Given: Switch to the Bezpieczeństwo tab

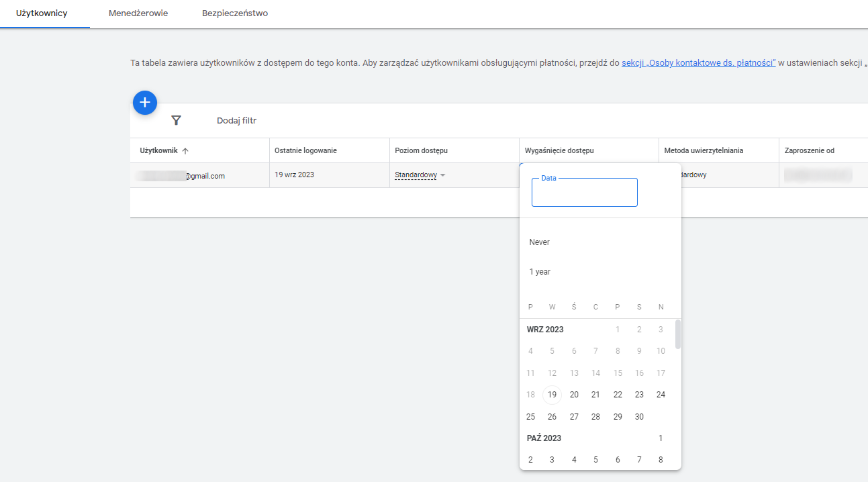Looking at the screenshot, I should (x=234, y=12).
